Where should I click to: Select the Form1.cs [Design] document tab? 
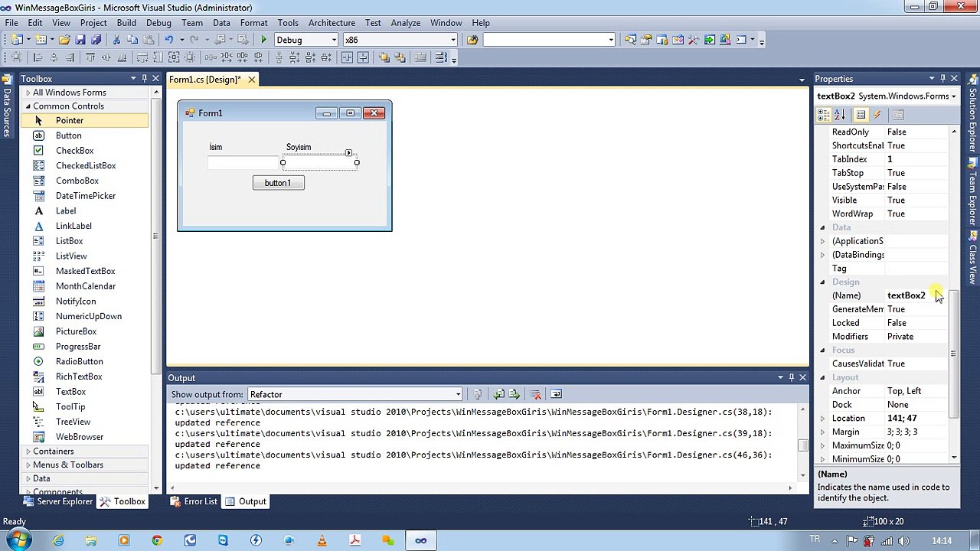point(205,80)
